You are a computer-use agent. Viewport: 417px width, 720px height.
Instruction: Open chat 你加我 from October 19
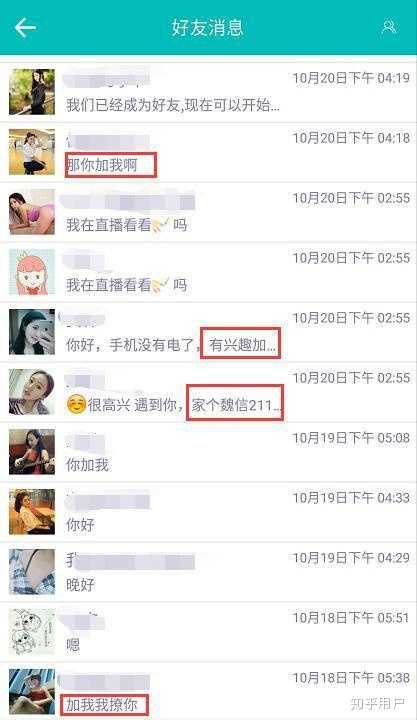pyautogui.click(x=208, y=452)
